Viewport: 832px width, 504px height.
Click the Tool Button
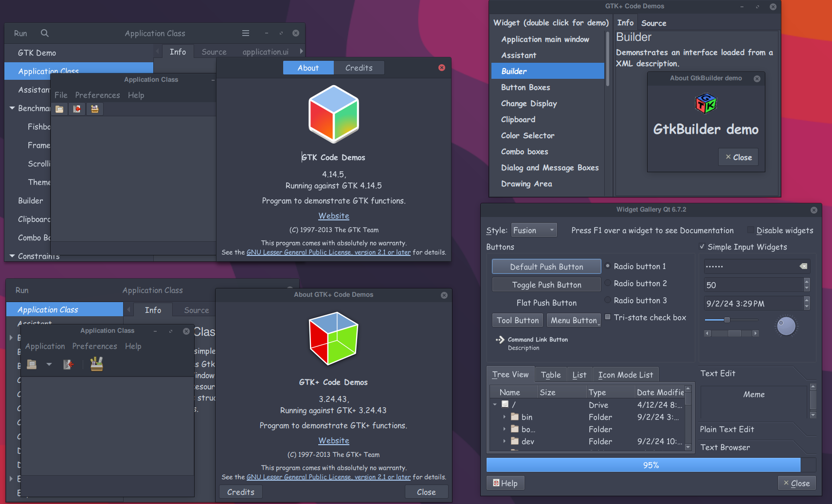point(518,321)
